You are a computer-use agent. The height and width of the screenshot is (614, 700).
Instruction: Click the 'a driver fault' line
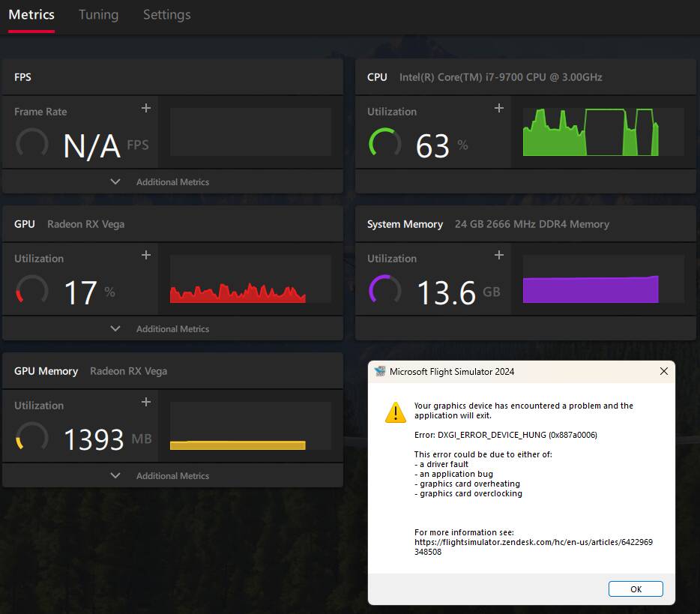click(441, 464)
